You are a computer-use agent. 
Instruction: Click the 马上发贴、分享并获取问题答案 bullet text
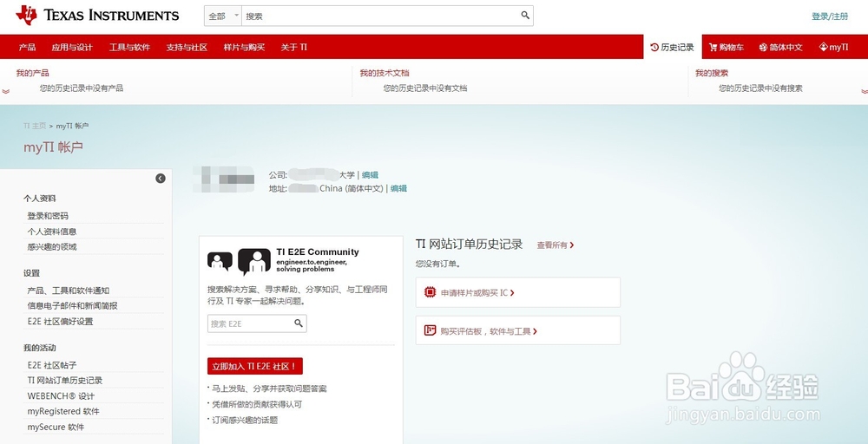pos(269,388)
